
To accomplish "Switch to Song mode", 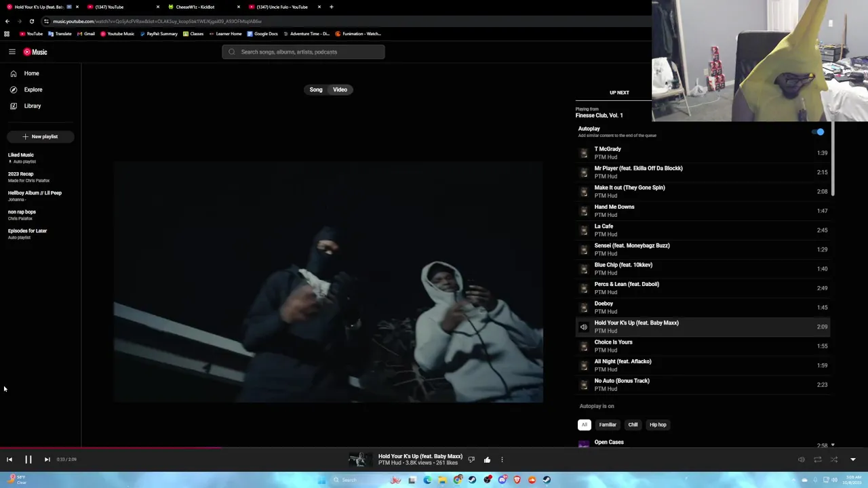I will tap(316, 89).
